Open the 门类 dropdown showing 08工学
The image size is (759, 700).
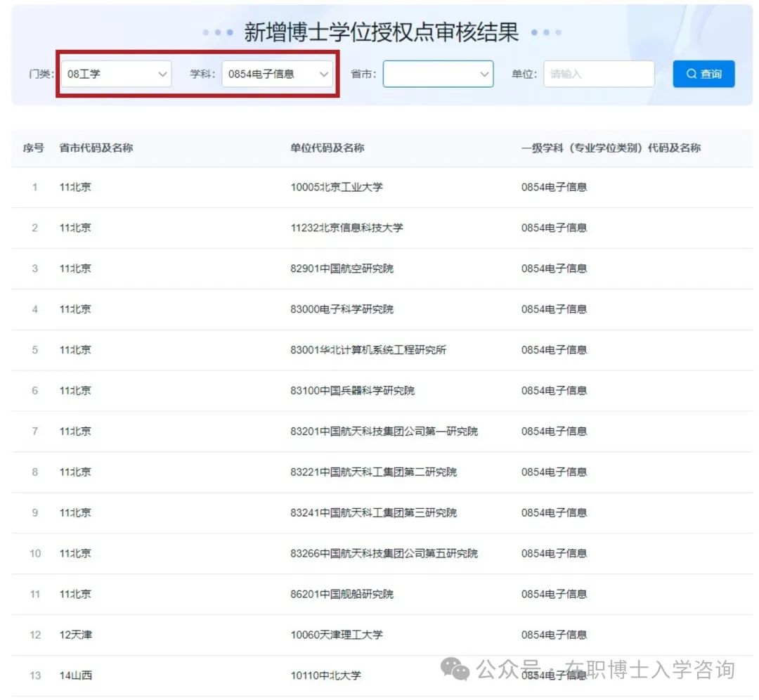[116, 74]
